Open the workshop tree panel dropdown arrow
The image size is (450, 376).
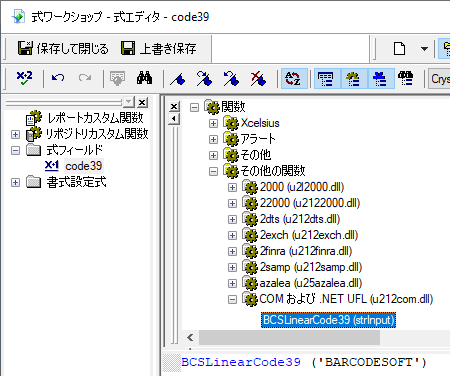128,102
